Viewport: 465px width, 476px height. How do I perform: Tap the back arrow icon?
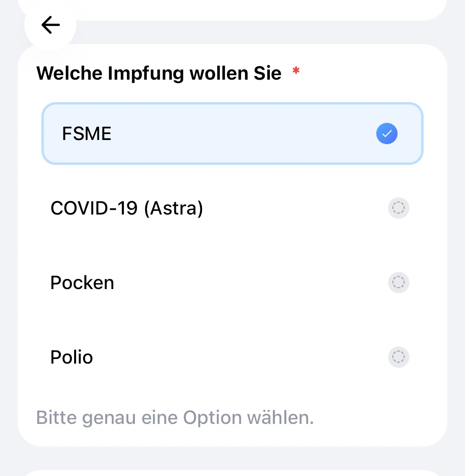tap(50, 25)
